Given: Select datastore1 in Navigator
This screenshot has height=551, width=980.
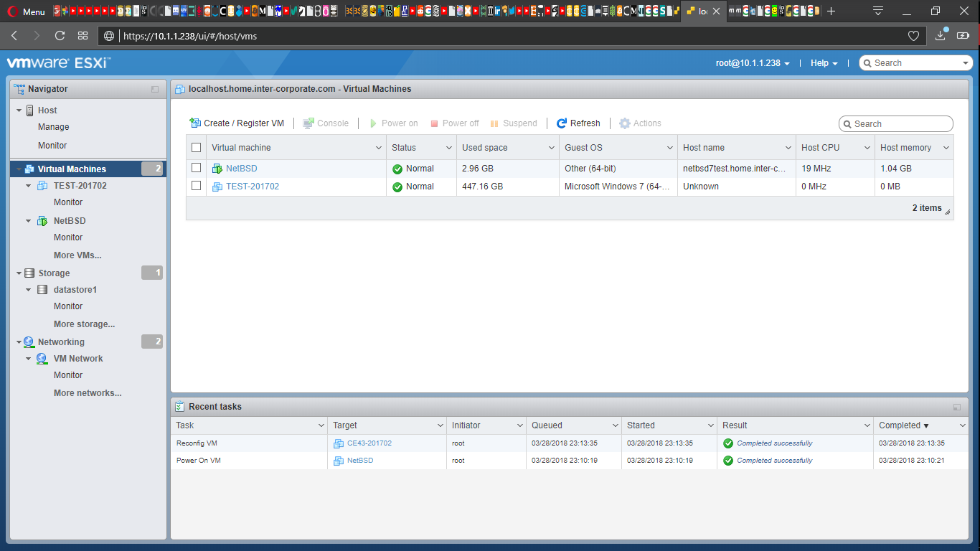Looking at the screenshot, I should 75,290.
